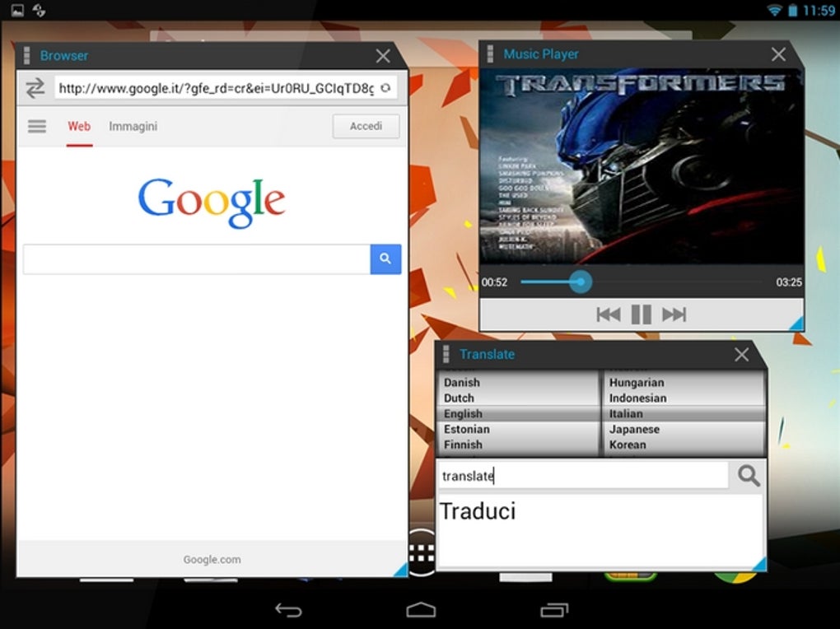
Task: Select English in source language picker
Action: tap(463, 413)
